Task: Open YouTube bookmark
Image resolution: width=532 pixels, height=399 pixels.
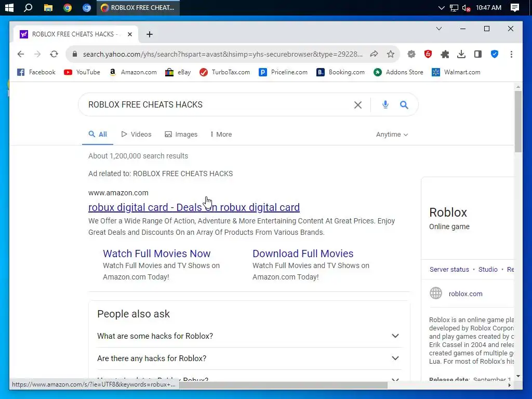Action: pyautogui.click(x=82, y=72)
